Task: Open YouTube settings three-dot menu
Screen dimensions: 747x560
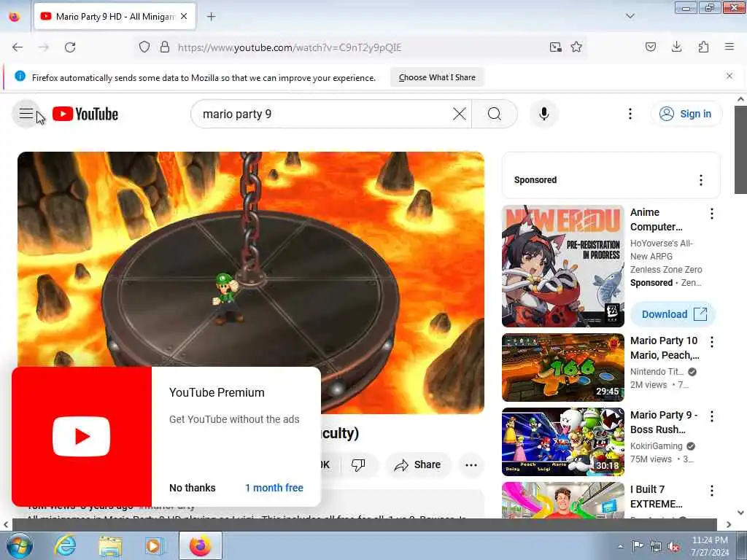Action: click(x=630, y=114)
